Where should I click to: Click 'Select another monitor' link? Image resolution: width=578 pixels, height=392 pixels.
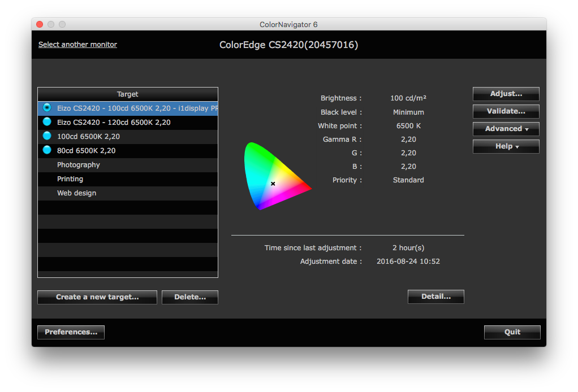pos(78,45)
